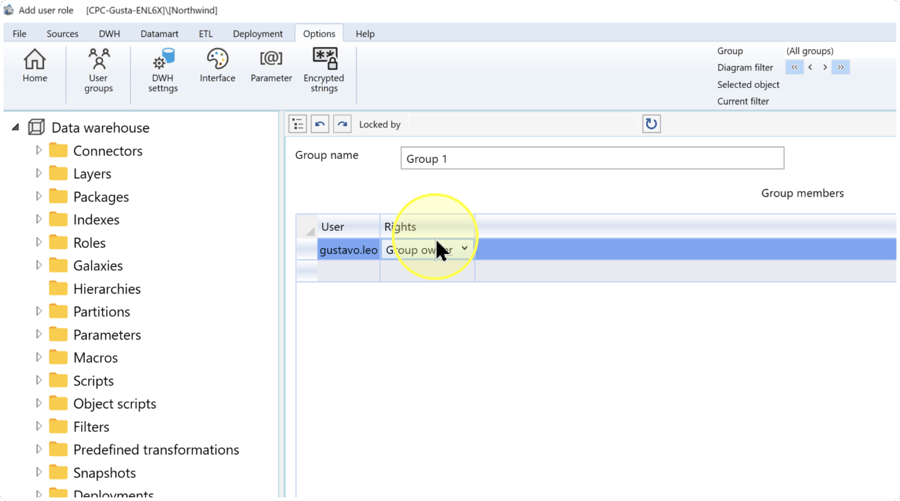
Task: Open the Interface palette icon
Action: (x=218, y=66)
